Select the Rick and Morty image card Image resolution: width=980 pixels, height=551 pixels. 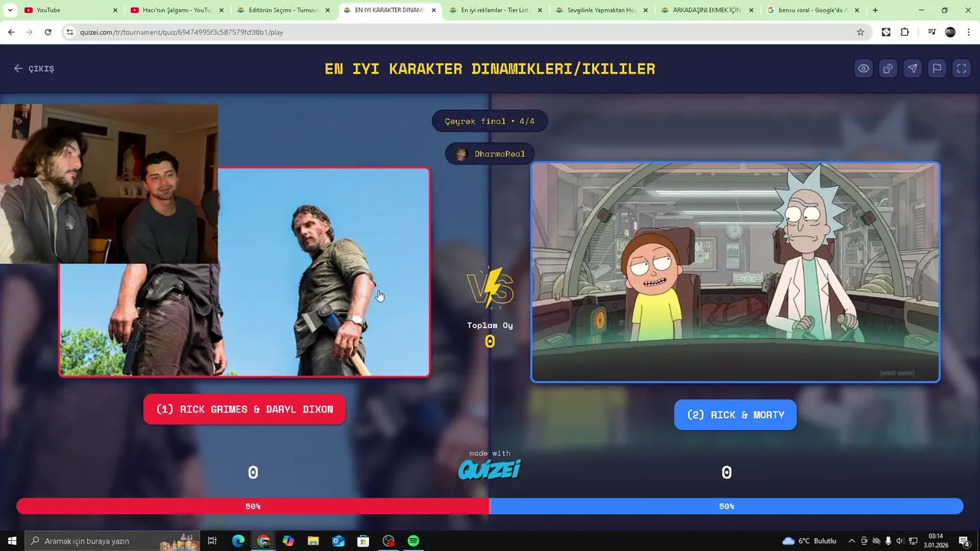[735, 272]
